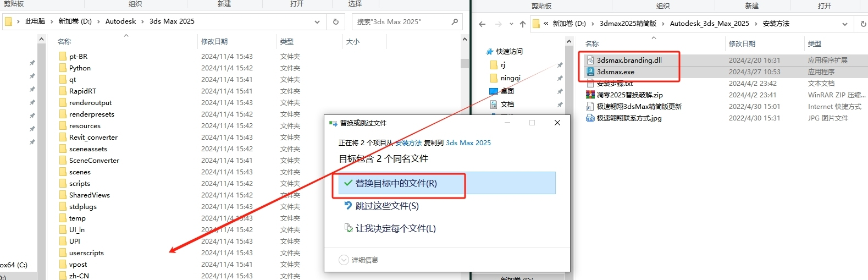
Task: Click 新加卷 (D:) in left address breadcrumb
Action: pyautogui.click(x=75, y=21)
